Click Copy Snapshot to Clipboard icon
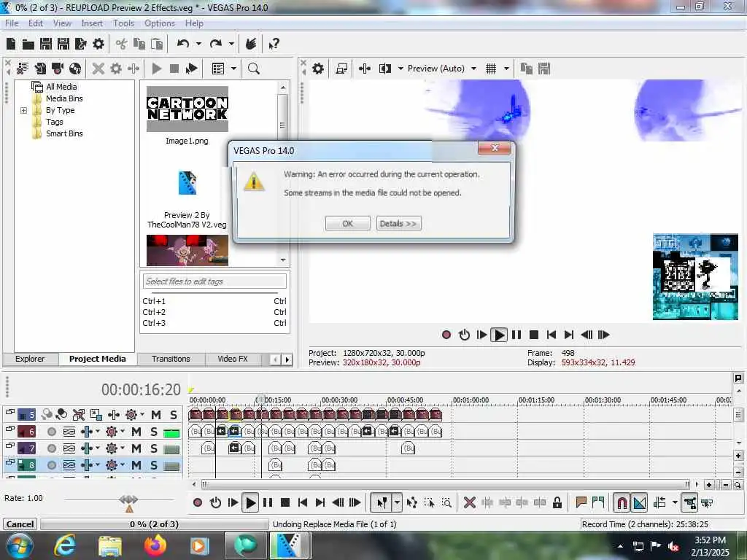The image size is (747, 560). point(527,69)
